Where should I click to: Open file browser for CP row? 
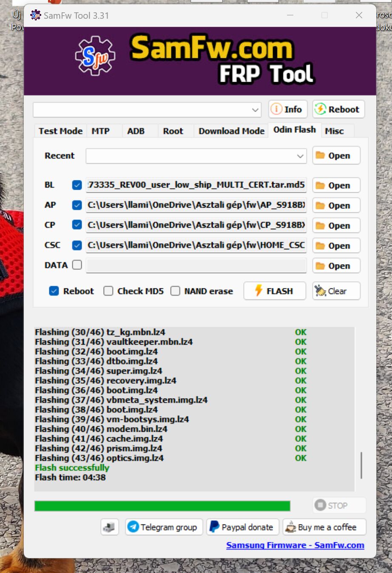(x=336, y=225)
